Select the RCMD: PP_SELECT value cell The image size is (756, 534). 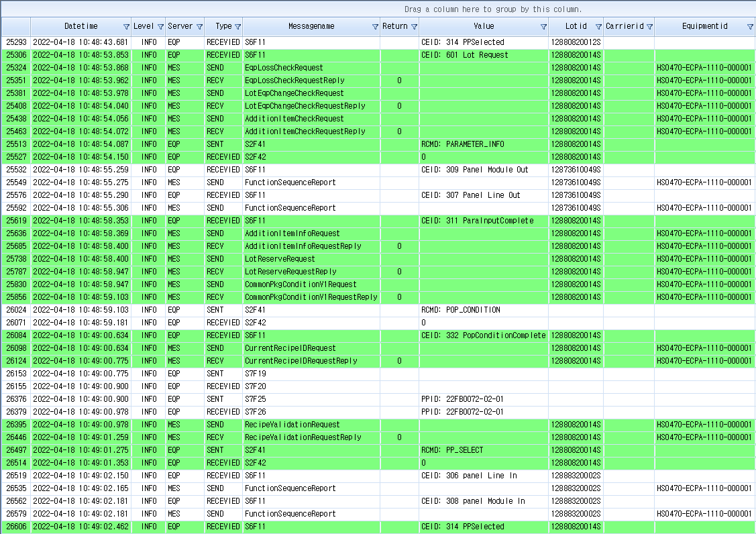[483, 450]
